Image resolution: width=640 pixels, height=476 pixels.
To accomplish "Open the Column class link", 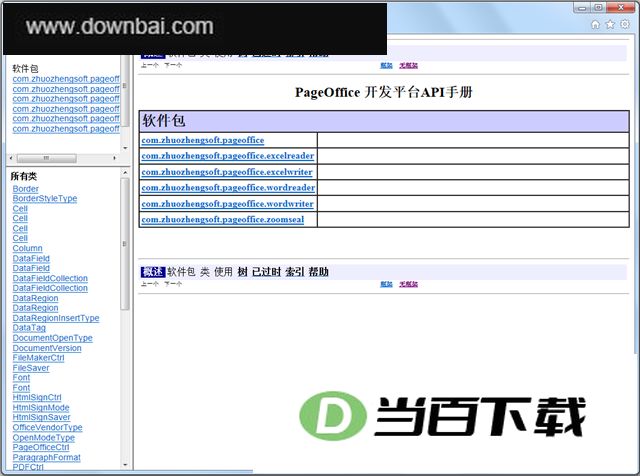I will point(27,249).
